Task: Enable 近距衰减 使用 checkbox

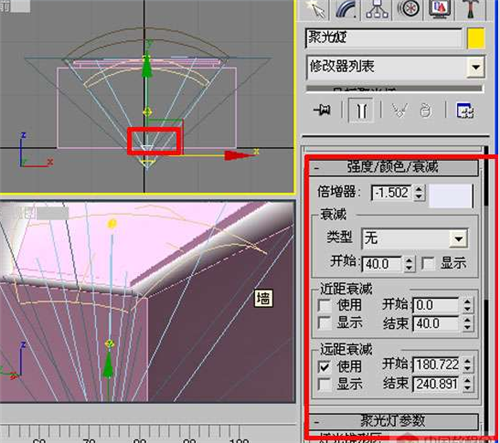Action: click(325, 305)
